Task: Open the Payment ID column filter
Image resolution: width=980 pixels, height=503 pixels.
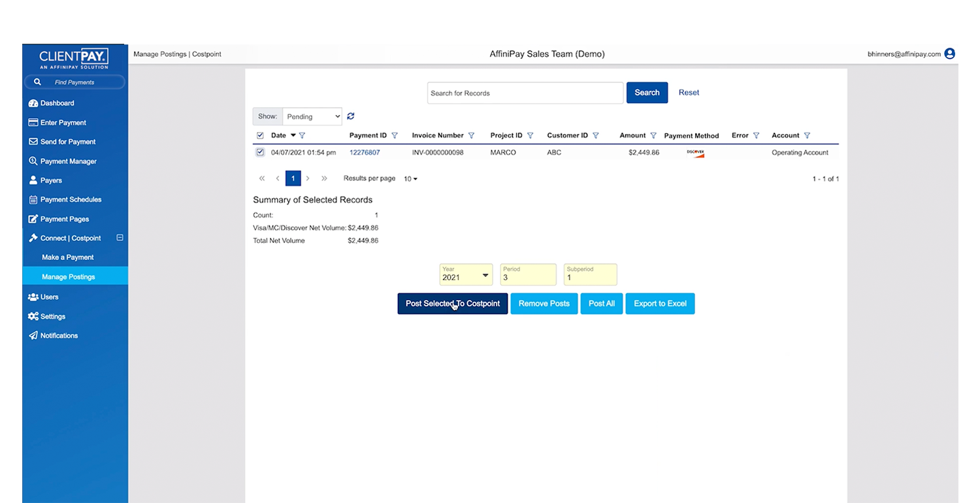Action: (395, 136)
